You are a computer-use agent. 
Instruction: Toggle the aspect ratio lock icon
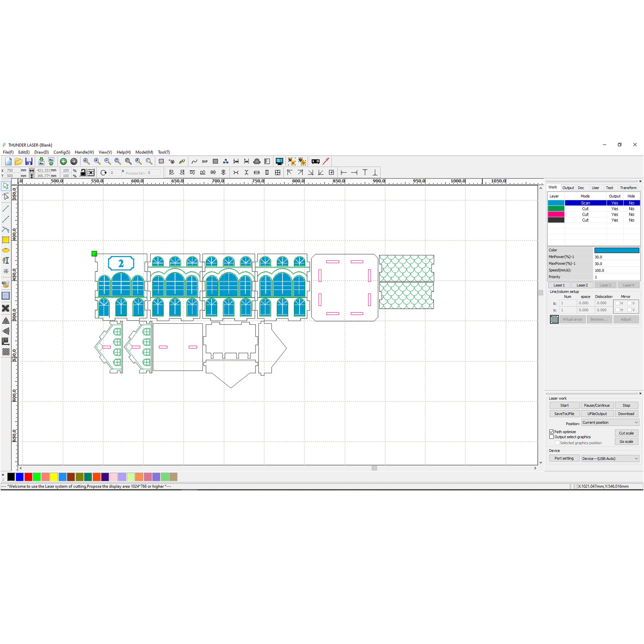pyautogui.click(x=83, y=173)
